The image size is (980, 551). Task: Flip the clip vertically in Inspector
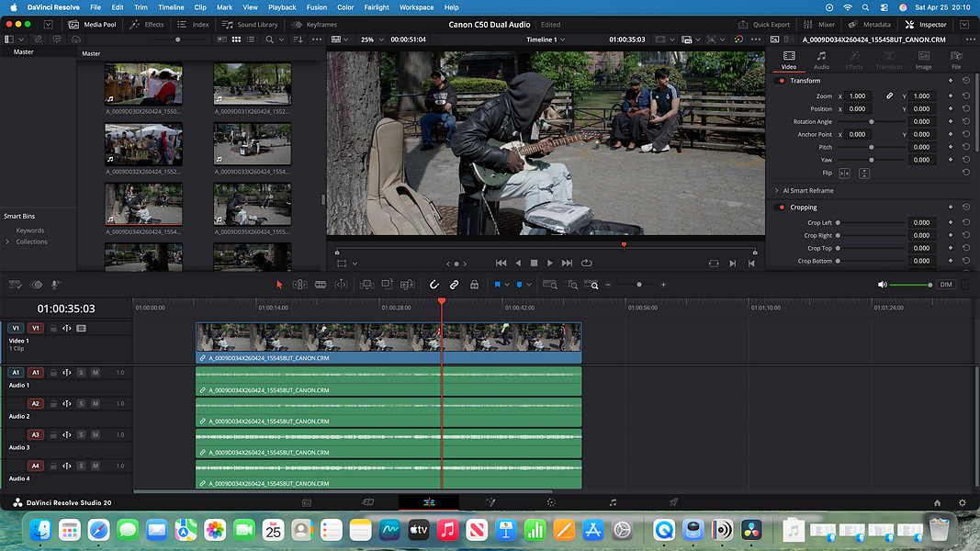click(864, 173)
